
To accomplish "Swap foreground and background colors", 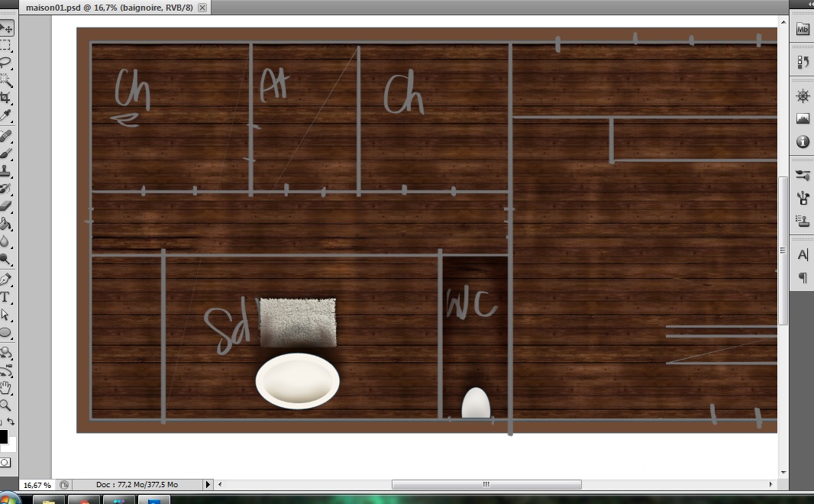I will pyautogui.click(x=11, y=422).
